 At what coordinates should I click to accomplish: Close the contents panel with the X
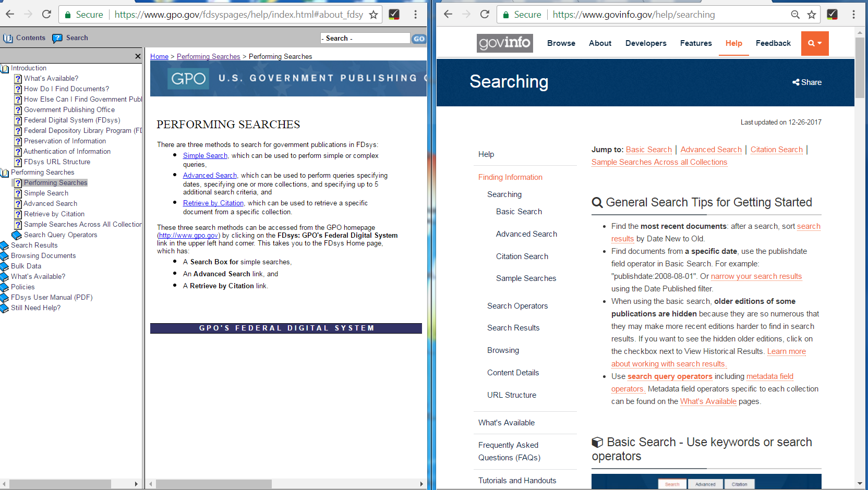[138, 56]
